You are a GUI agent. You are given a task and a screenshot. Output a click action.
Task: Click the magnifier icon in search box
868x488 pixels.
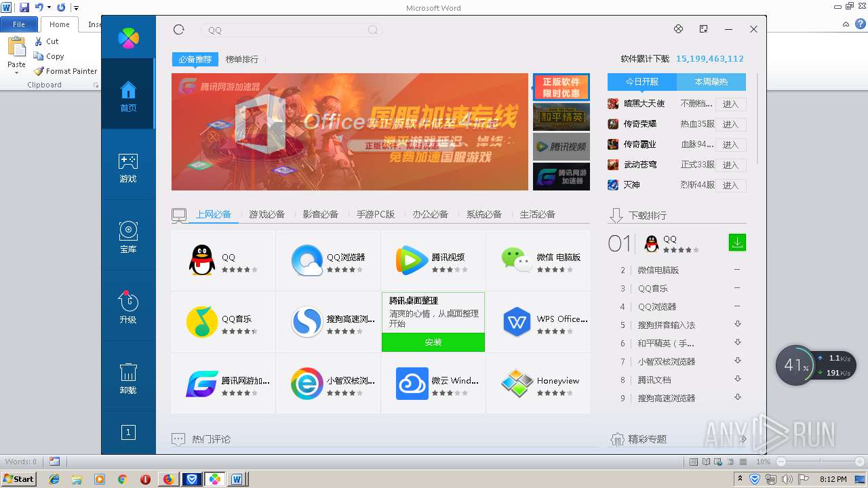[x=373, y=30]
